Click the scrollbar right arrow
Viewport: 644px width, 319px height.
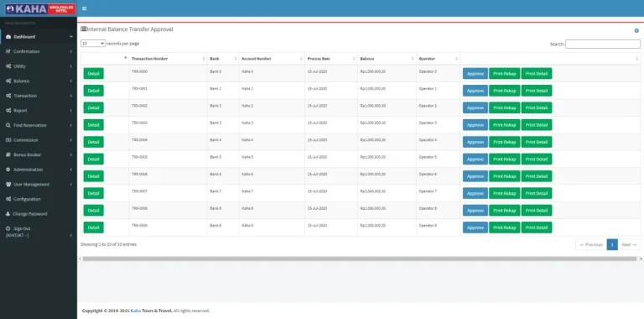tap(641, 259)
